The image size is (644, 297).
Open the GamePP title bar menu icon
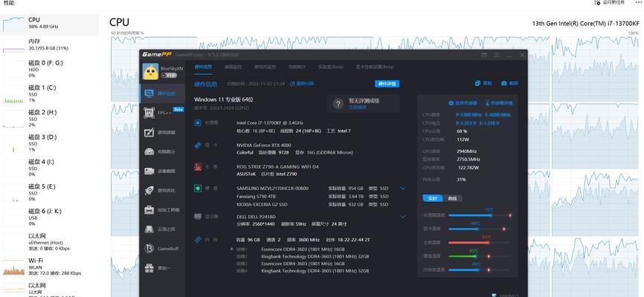[497, 55]
